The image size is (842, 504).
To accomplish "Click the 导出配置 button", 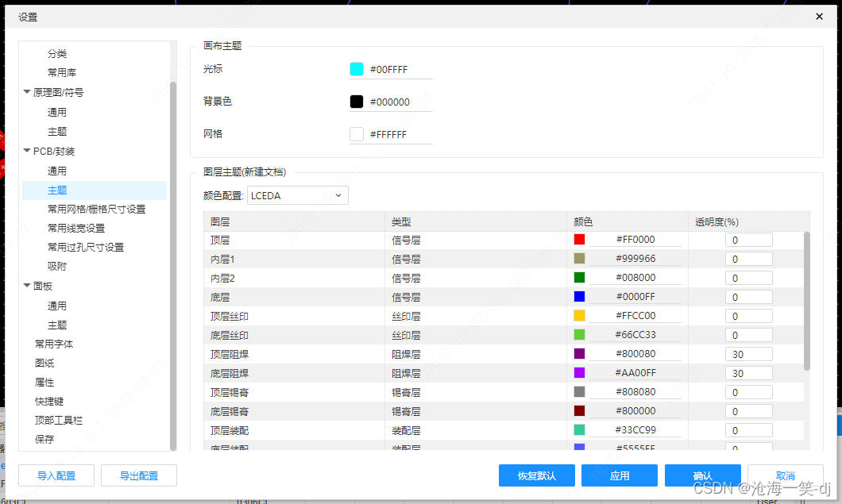I will pos(139,475).
